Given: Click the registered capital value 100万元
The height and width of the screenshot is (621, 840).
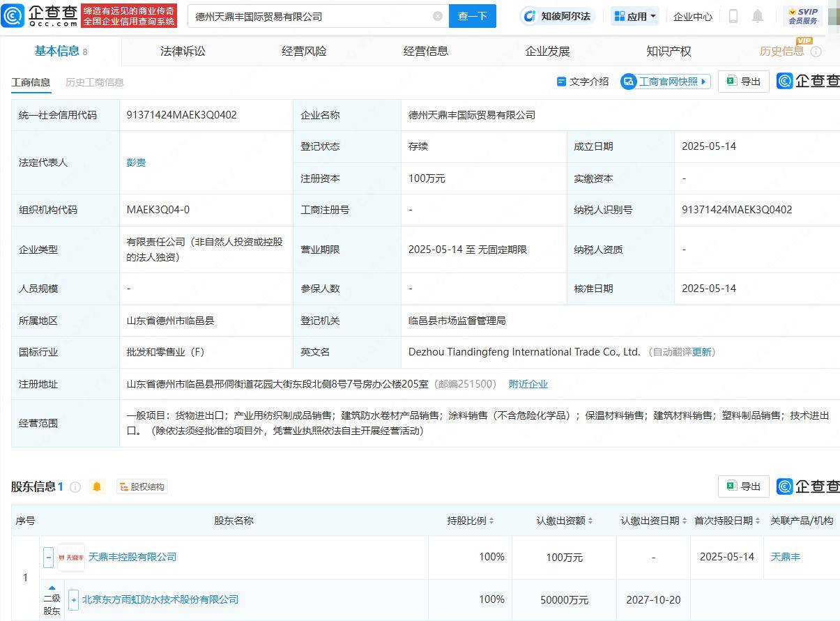Looking at the screenshot, I should [x=427, y=178].
